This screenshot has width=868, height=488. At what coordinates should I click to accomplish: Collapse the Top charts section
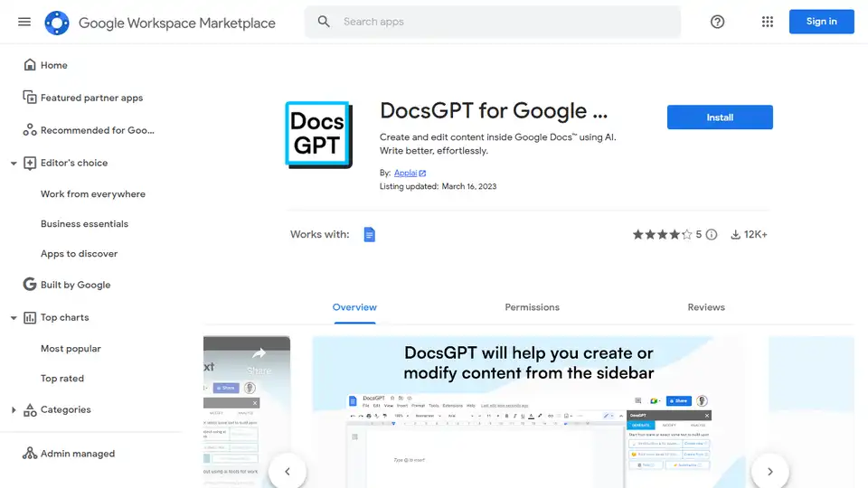point(14,317)
